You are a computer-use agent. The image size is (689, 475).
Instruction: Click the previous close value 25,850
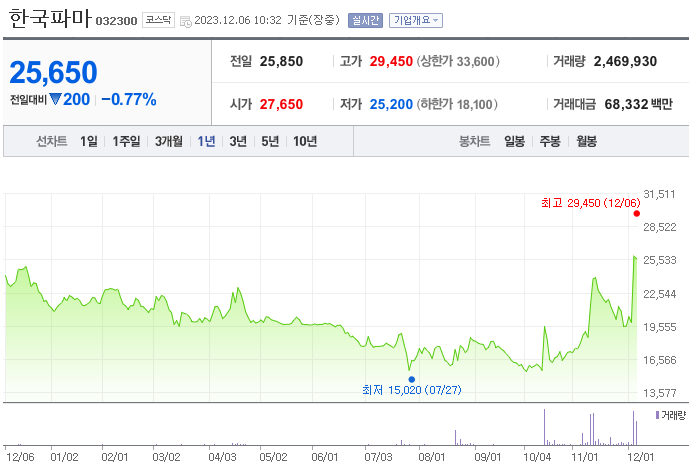281,62
